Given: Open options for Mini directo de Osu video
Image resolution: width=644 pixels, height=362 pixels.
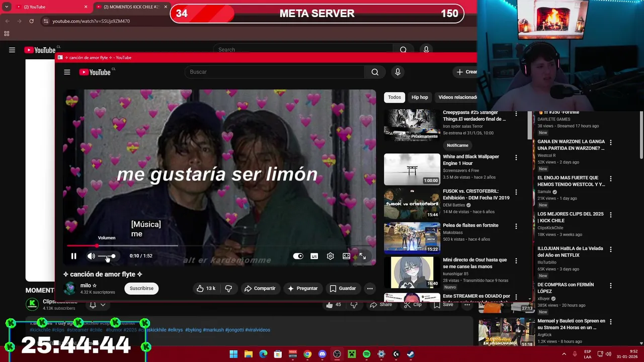Looking at the screenshot, I should 516,261.
